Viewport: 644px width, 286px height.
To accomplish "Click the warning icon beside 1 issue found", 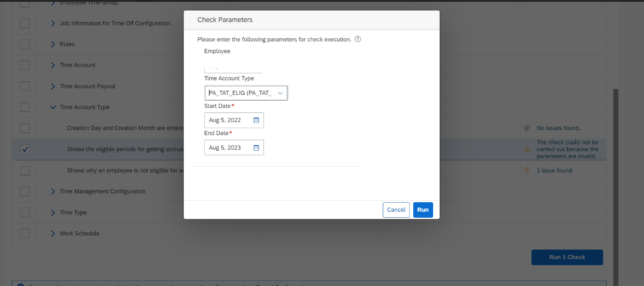I will pos(527,170).
